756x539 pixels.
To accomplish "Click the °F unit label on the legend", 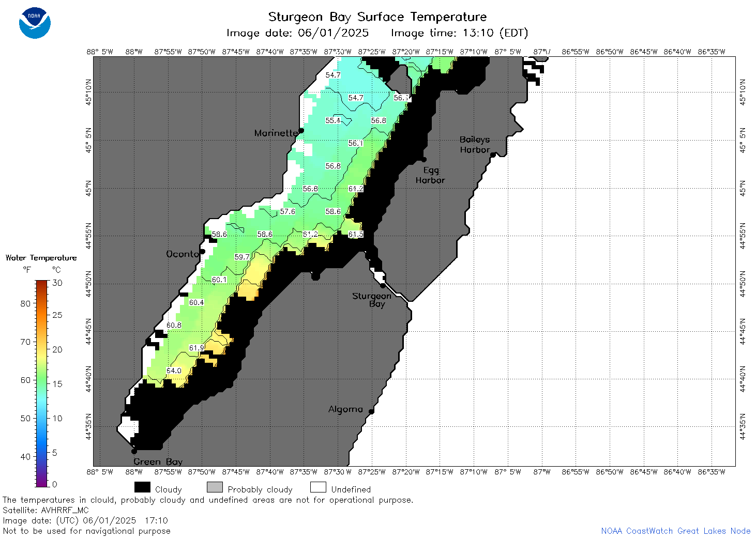I will point(27,270).
